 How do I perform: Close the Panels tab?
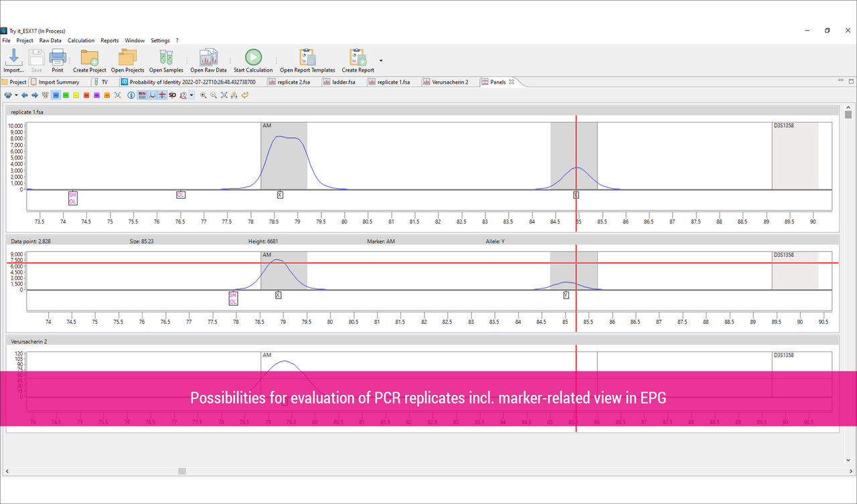coord(512,82)
